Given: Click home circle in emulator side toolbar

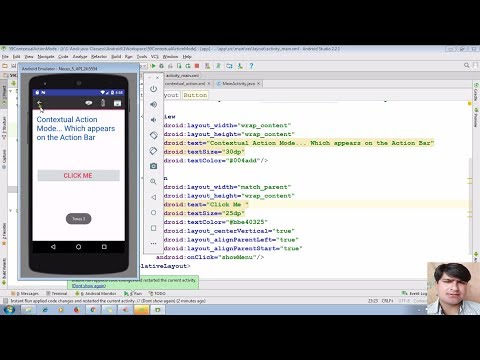Looking at the screenshot, I should (153, 212).
